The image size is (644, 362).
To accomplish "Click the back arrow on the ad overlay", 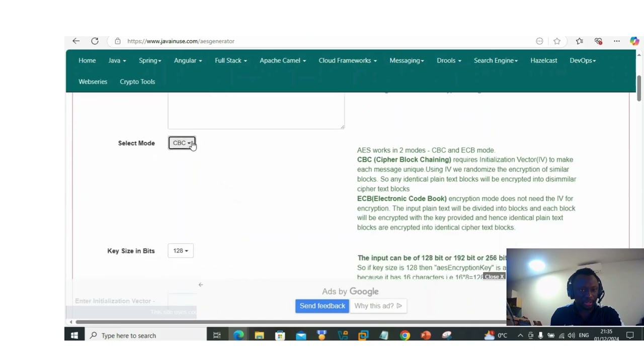I will [x=201, y=285].
